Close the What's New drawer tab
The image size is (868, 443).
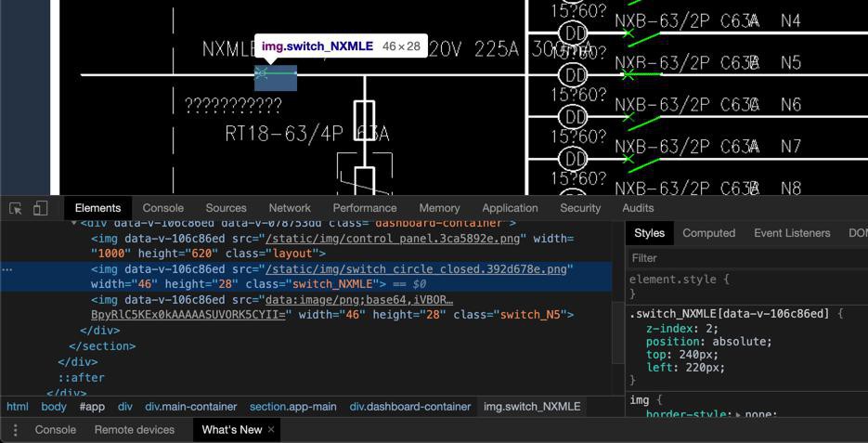271,430
